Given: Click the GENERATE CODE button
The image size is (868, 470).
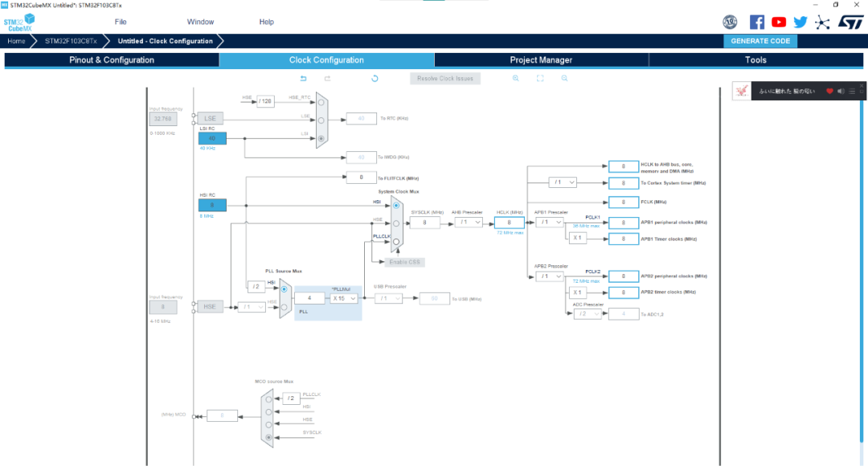Looking at the screenshot, I should [760, 41].
